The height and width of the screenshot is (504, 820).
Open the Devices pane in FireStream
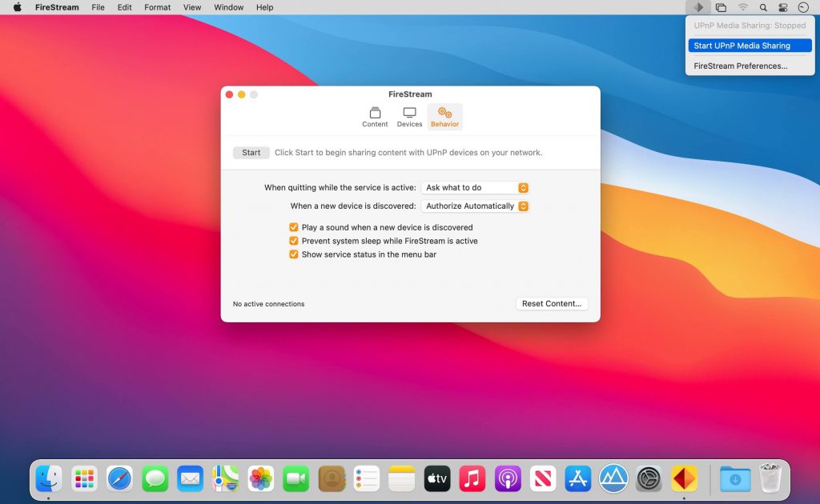[409, 117]
